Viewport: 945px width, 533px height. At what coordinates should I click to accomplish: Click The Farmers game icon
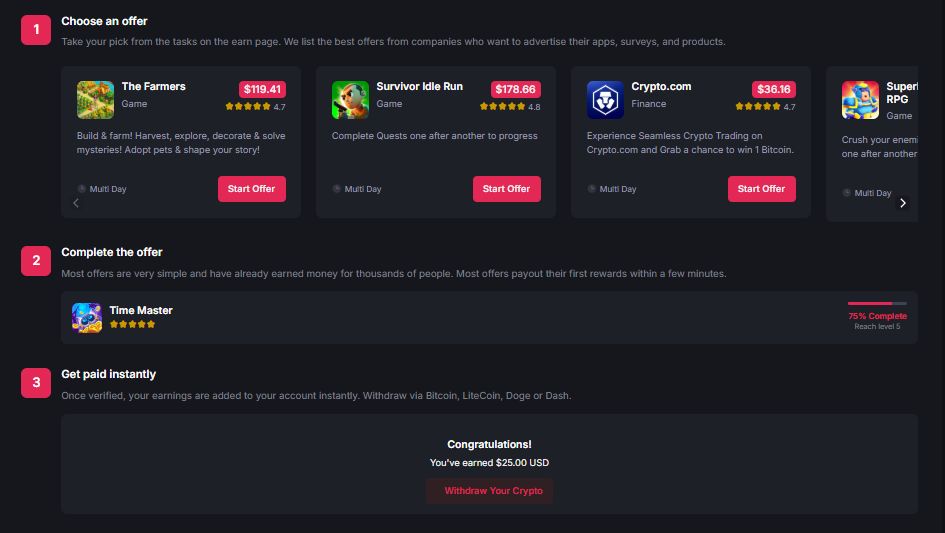tap(95, 100)
